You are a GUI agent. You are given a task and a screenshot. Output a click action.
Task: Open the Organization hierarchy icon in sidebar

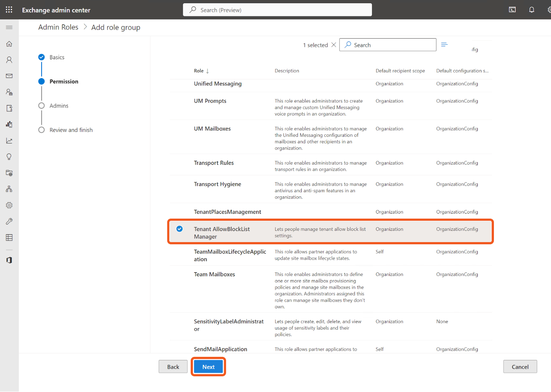[x=9, y=189]
